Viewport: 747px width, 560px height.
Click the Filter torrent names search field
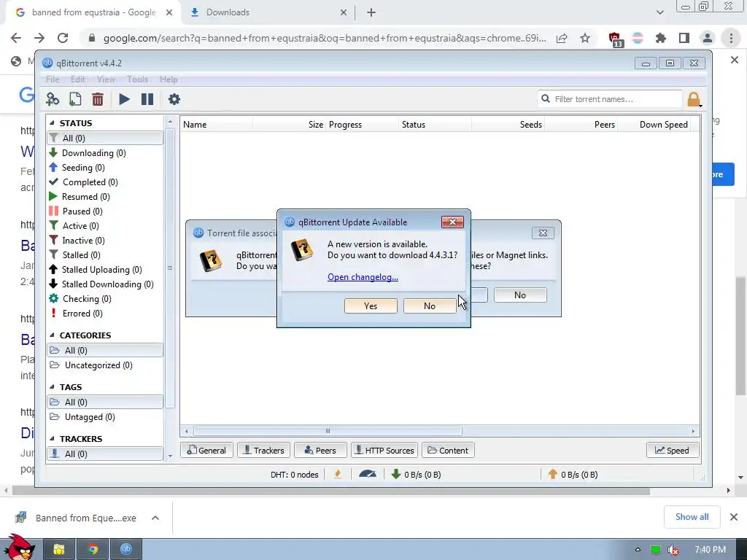(x=610, y=99)
